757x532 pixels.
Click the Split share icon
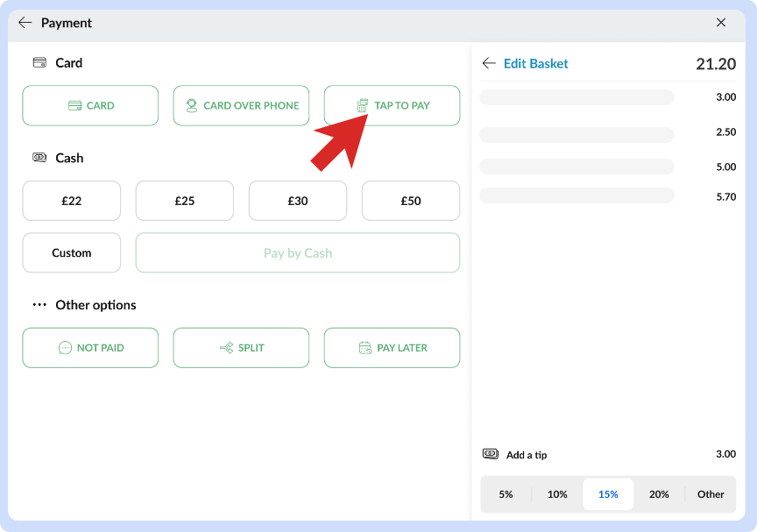point(226,348)
